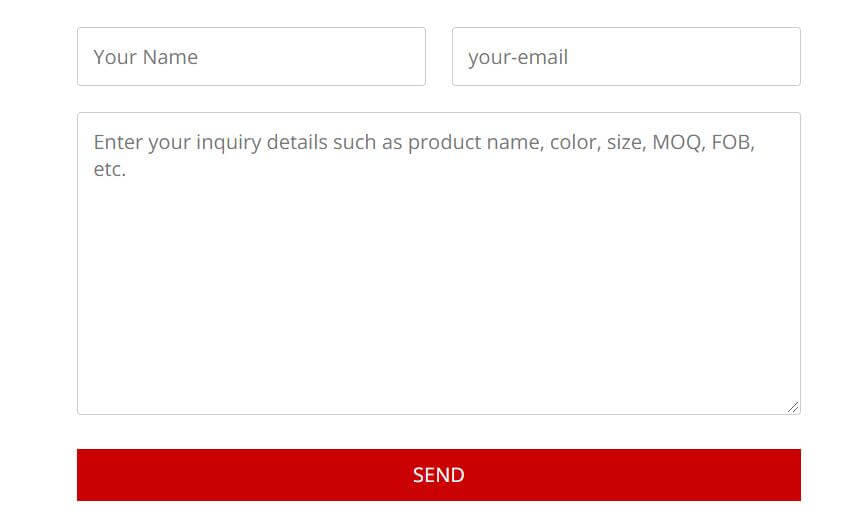
Task: Click the email input beside Your Name
Action: click(626, 56)
